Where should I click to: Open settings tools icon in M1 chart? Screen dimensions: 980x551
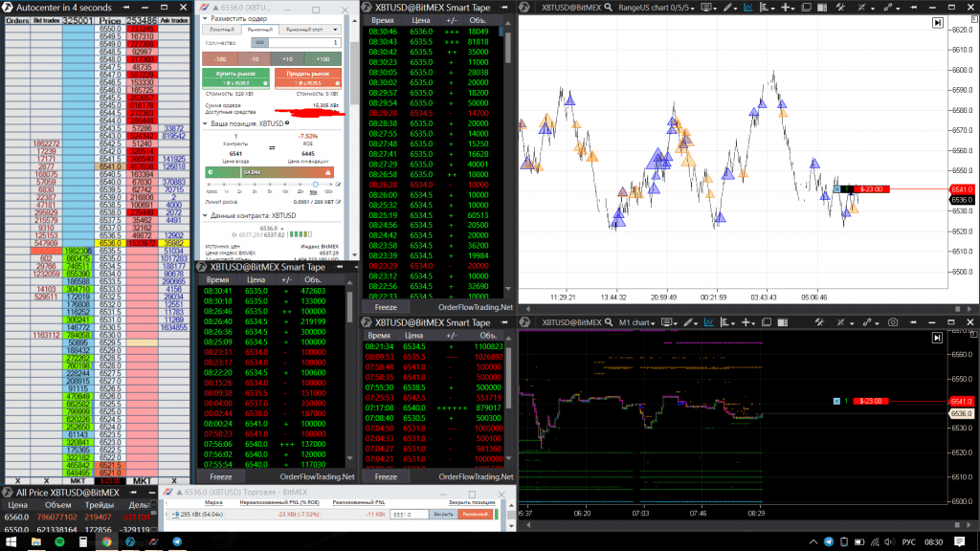coord(819,322)
